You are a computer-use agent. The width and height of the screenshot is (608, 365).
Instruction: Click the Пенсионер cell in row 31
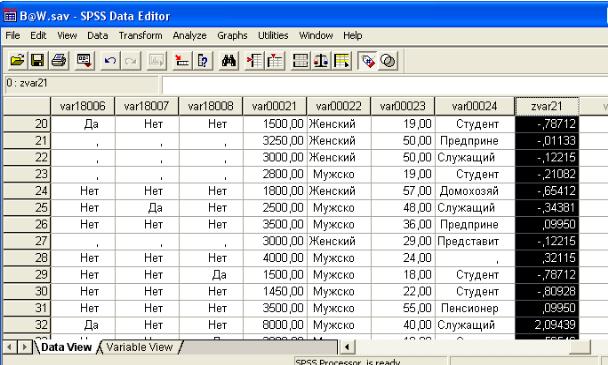click(x=475, y=308)
